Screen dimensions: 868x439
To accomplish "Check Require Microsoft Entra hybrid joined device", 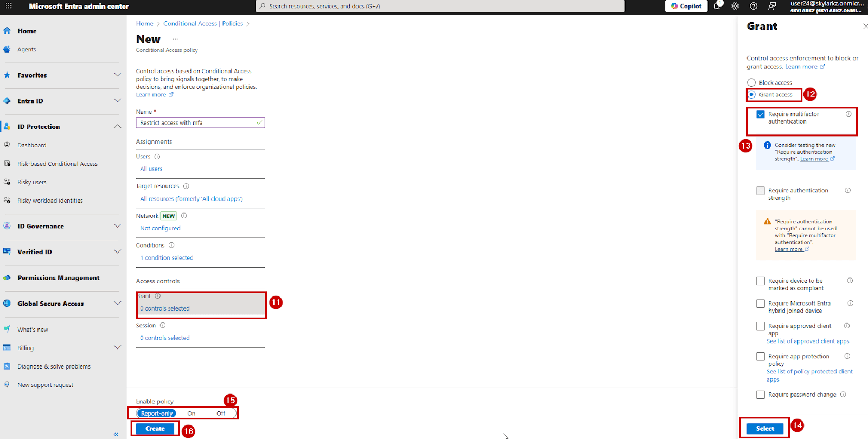I will [x=761, y=304].
